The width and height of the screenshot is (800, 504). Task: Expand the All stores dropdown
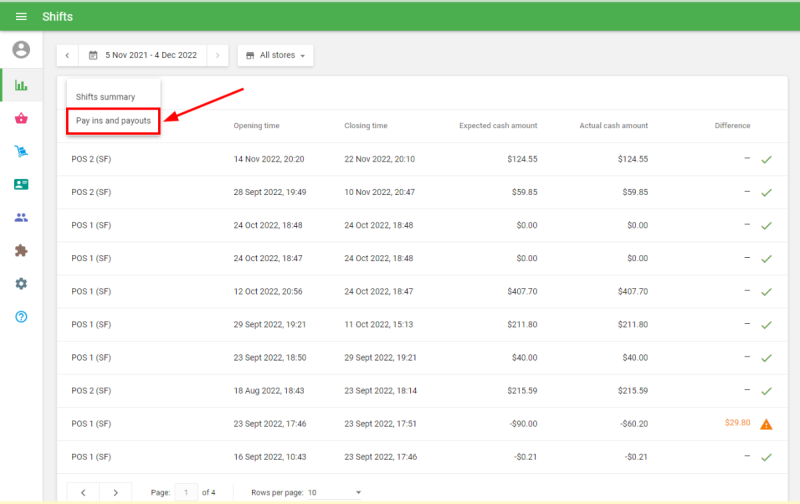click(275, 56)
